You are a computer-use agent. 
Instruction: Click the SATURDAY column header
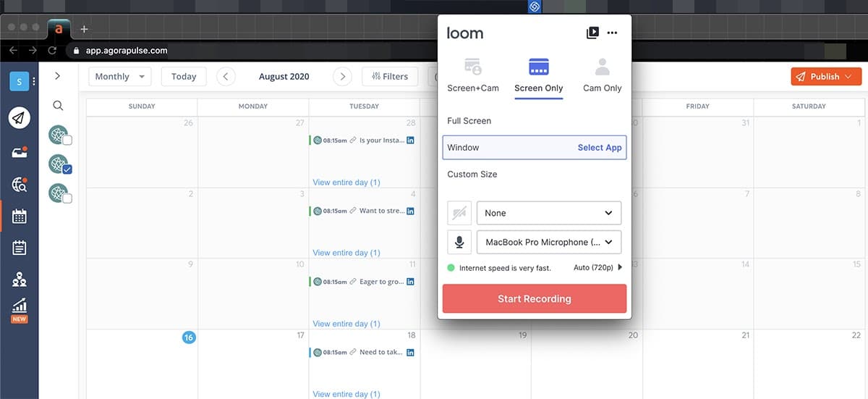click(x=809, y=106)
